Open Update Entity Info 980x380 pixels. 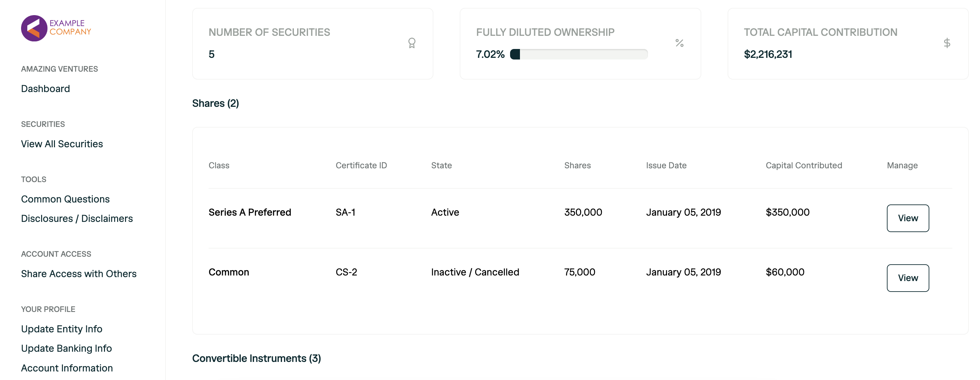62,329
